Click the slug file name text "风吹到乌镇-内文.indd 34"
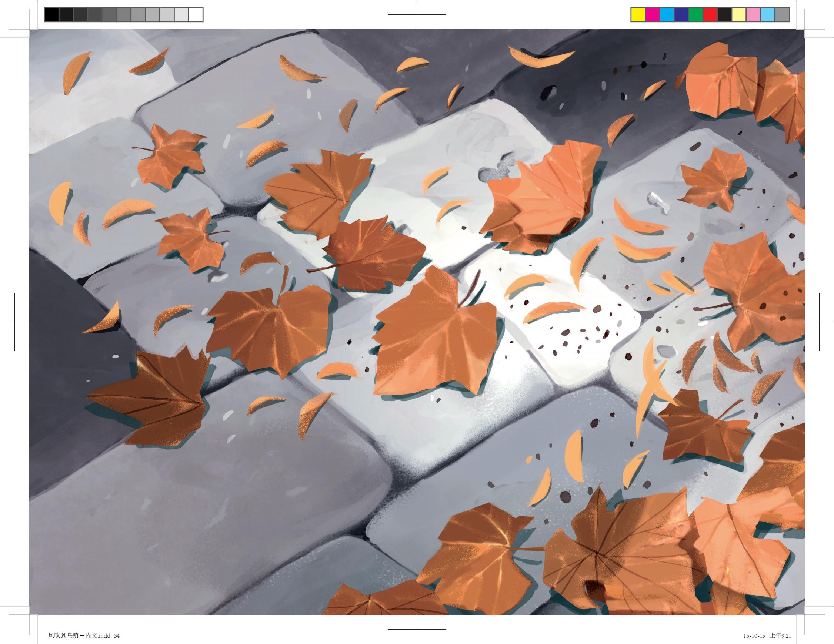The height and width of the screenshot is (644, 834). click(x=84, y=635)
